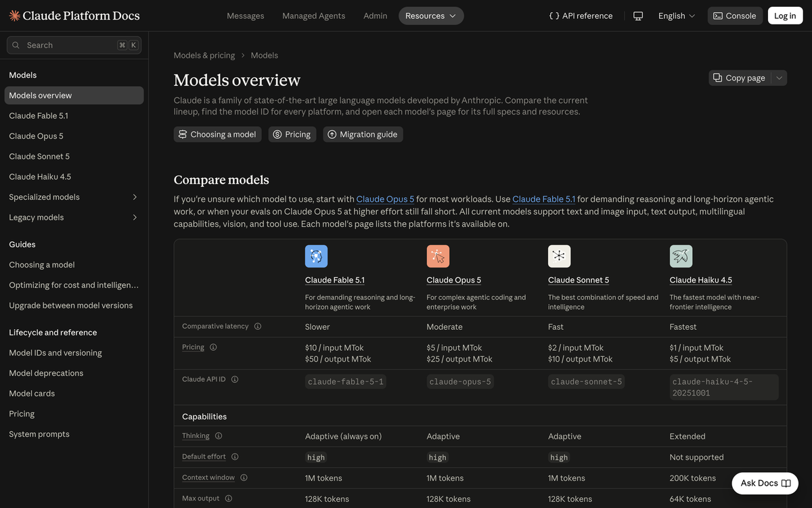Click the Log in button
The width and height of the screenshot is (812, 508).
[x=785, y=16]
